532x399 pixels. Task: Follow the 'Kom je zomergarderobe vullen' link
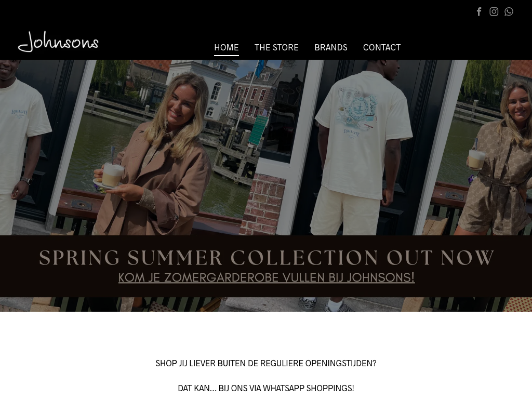pos(267,277)
